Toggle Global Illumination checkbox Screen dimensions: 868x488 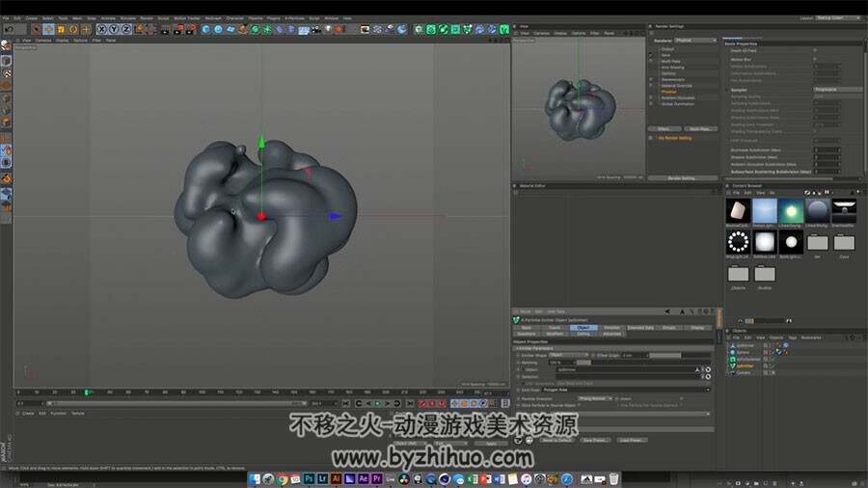click(651, 103)
